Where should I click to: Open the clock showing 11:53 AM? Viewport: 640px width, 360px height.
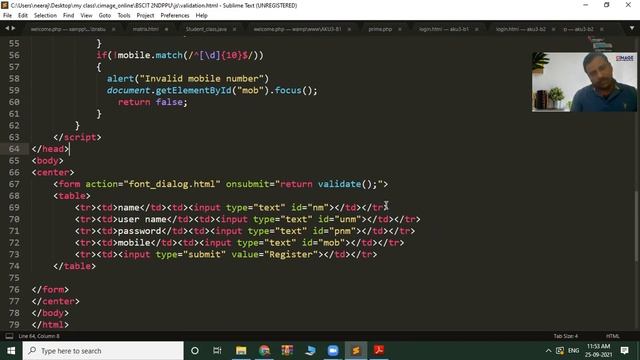tap(598, 351)
